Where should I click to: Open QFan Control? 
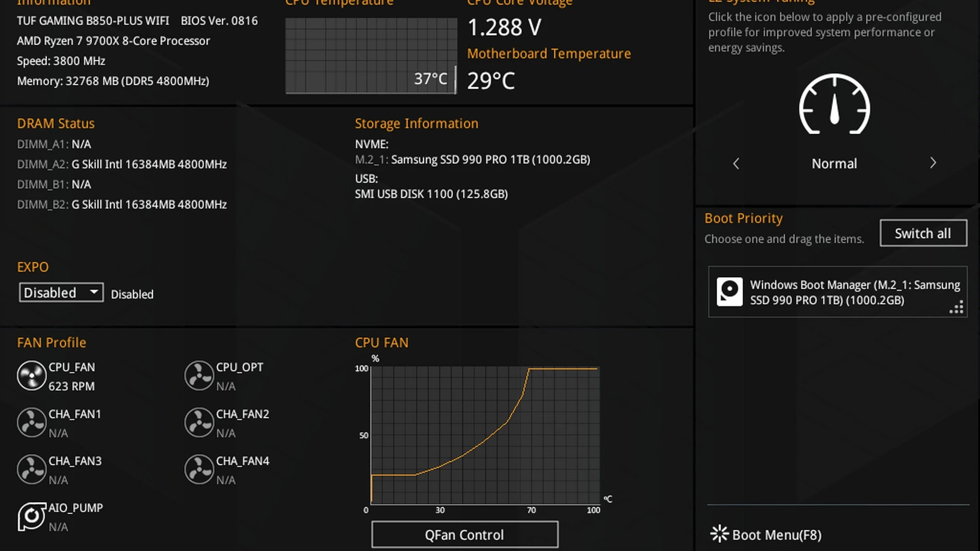pos(464,535)
